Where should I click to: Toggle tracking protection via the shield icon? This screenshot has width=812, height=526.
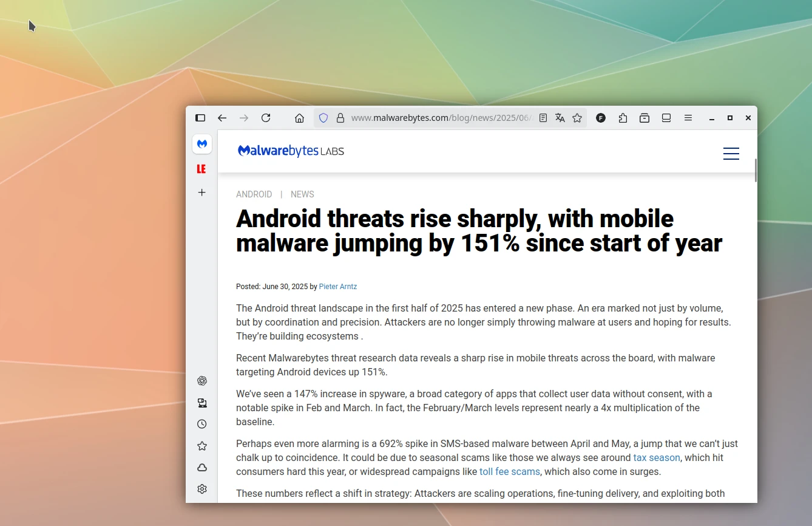tap(323, 118)
